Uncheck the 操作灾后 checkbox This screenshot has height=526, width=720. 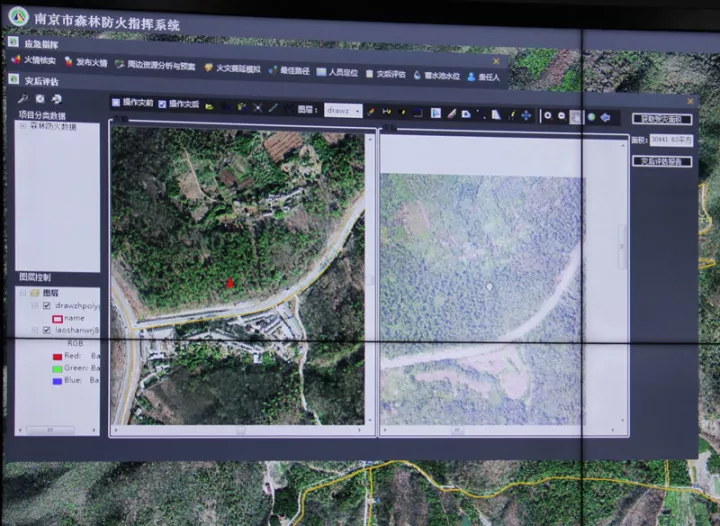[162, 103]
